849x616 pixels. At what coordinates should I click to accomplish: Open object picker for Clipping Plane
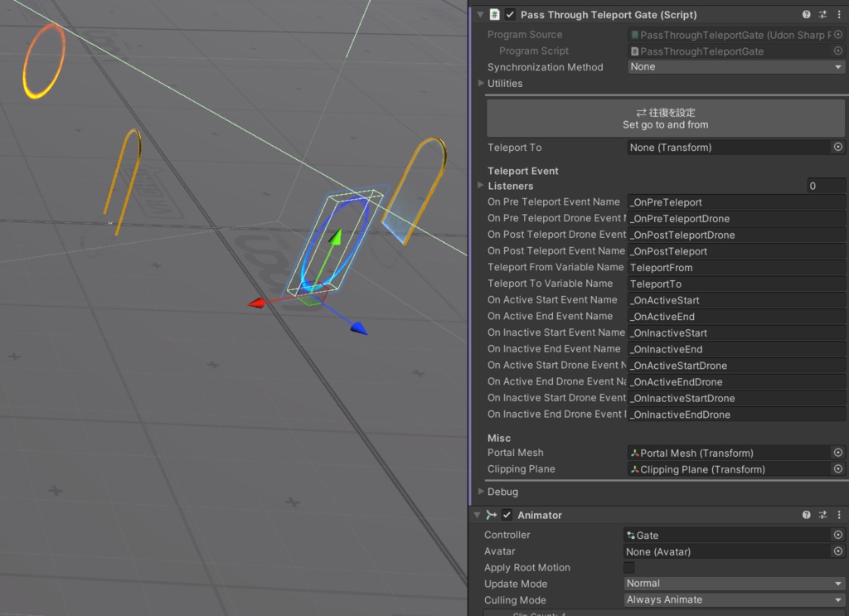point(838,468)
